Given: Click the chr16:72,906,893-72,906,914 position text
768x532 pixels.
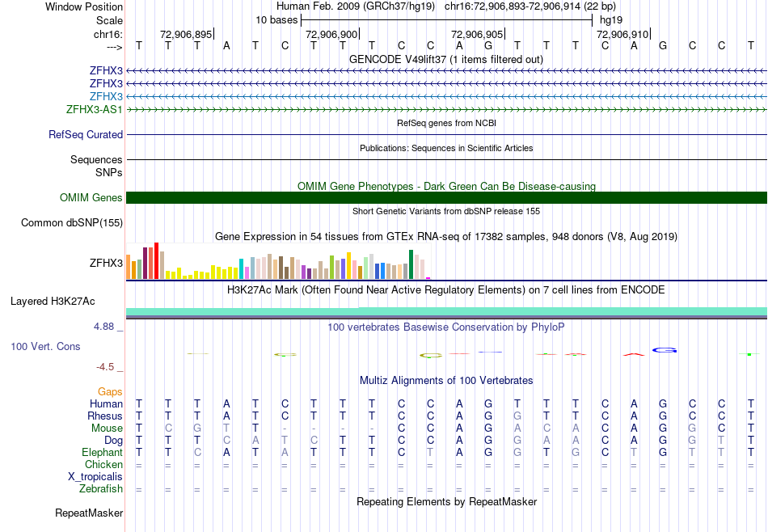Looking at the screenshot, I should (x=513, y=6).
